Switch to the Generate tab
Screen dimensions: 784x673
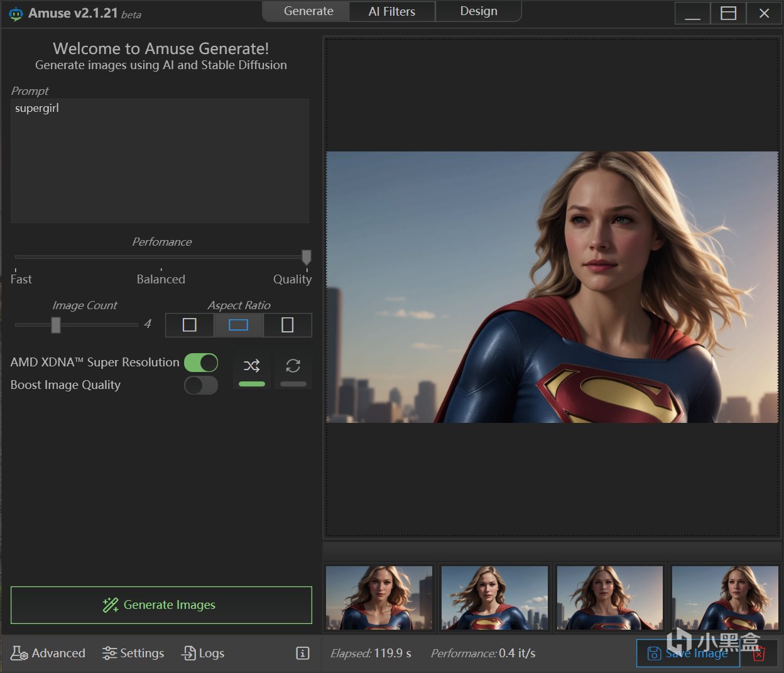tap(308, 11)
